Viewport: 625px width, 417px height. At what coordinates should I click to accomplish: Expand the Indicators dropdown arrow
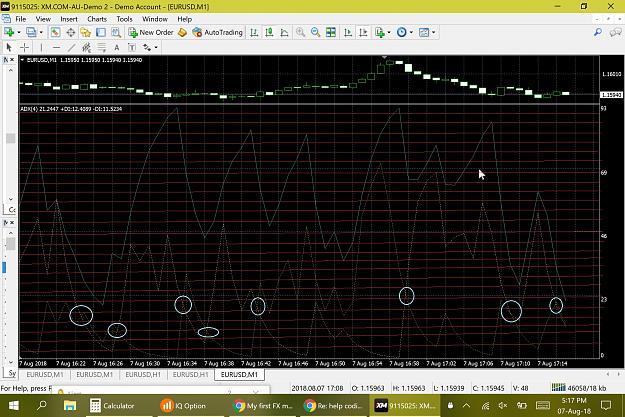389,32
